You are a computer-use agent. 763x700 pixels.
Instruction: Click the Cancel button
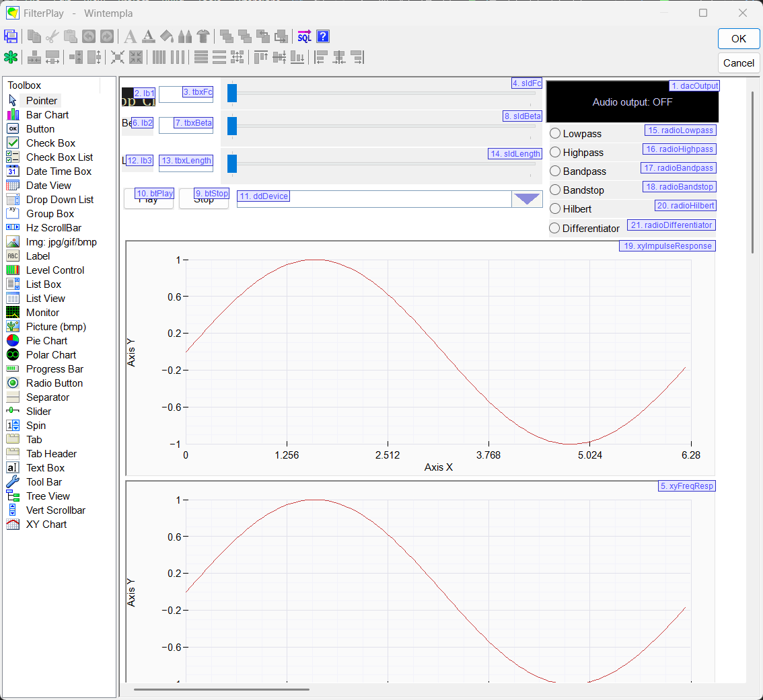738,63
